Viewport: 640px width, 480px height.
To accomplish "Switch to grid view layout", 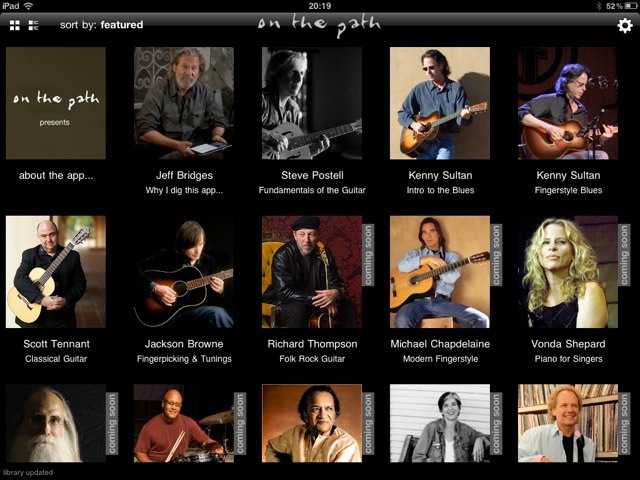I will pyautogui.click(x=15, y=25).
